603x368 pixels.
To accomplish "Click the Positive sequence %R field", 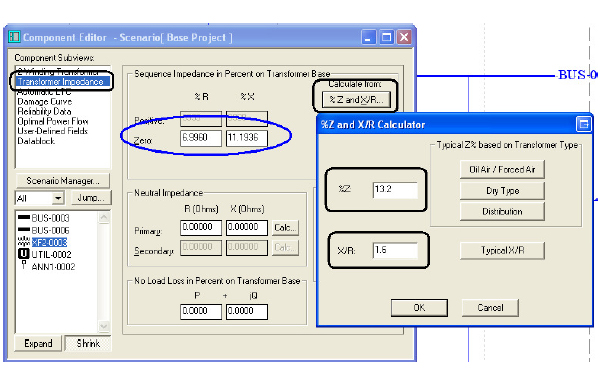I will [201, 118].
